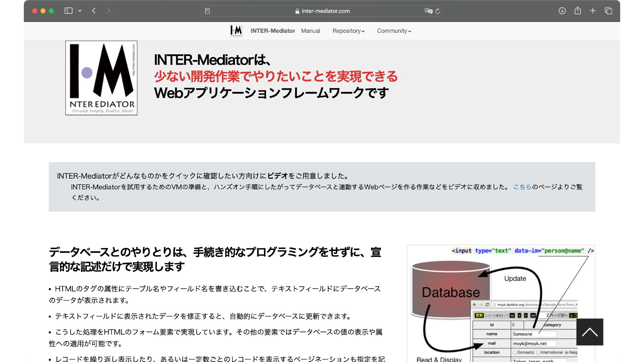Follow the こちら video page link
This screenshot has height=362, width=644.
click(x=522, y=187)
